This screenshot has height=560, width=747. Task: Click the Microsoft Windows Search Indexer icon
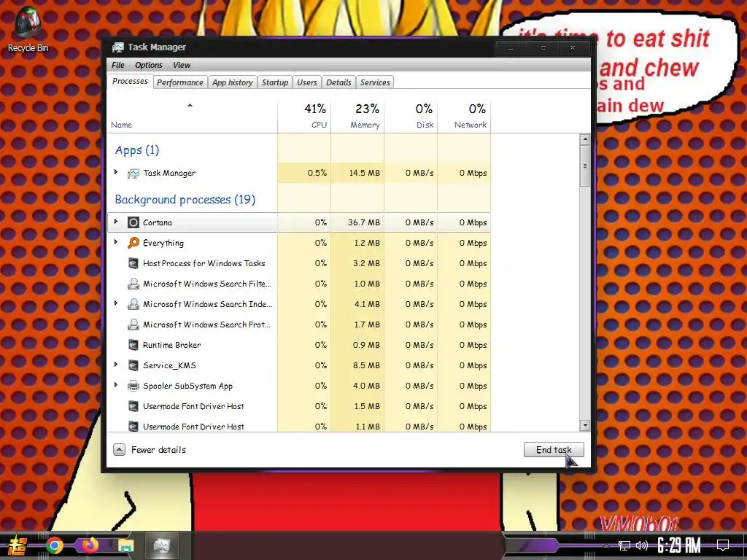[x=133, y=304]
